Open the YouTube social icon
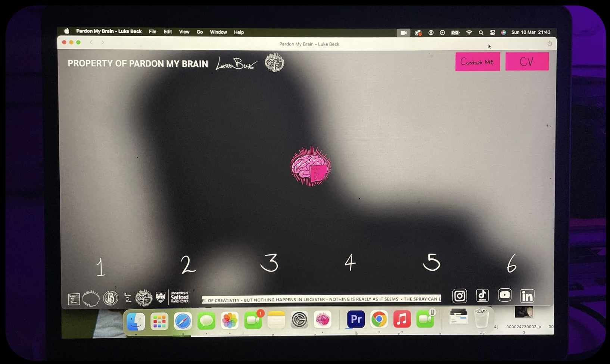The image size is (610, 364). [x=505, y=295]
